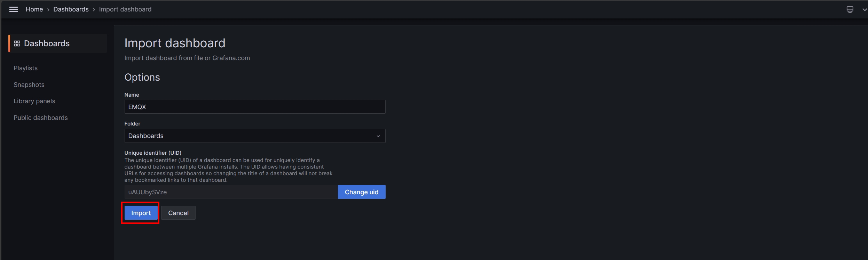Click the blue Import button
The image size is (868, 260).
[x=141, y=213]
